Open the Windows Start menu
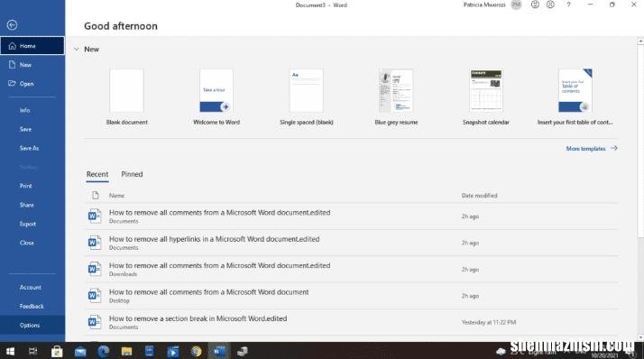 10,351
